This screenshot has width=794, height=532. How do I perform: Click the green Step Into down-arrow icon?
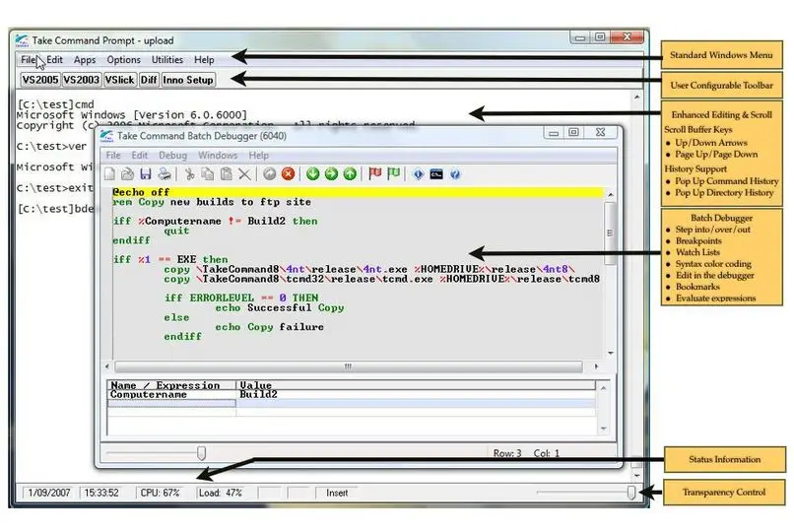click(313, 174)
